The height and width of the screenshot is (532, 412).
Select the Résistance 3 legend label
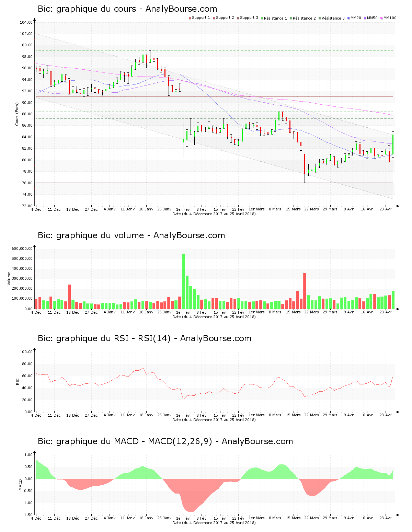click(x=333, y=18)
